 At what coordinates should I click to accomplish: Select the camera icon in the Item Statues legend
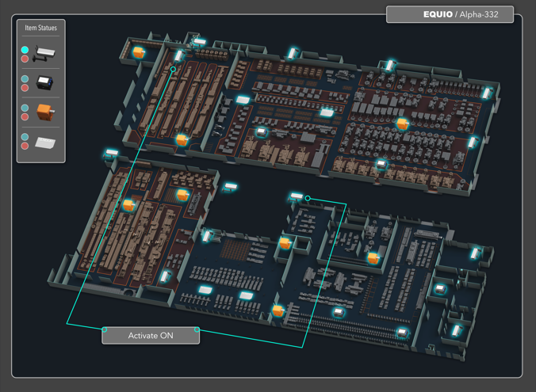coord(44,54)
